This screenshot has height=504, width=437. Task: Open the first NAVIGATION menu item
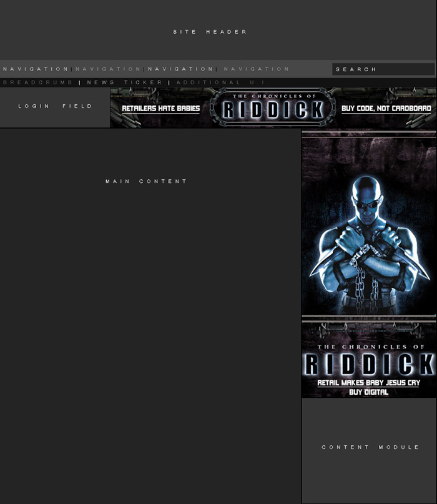click(x=36, y=69)
